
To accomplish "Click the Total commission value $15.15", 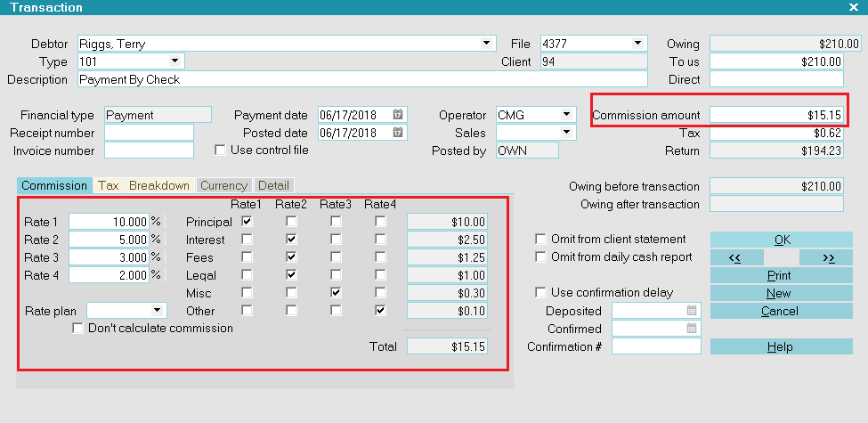I will (x=447, y=346).
